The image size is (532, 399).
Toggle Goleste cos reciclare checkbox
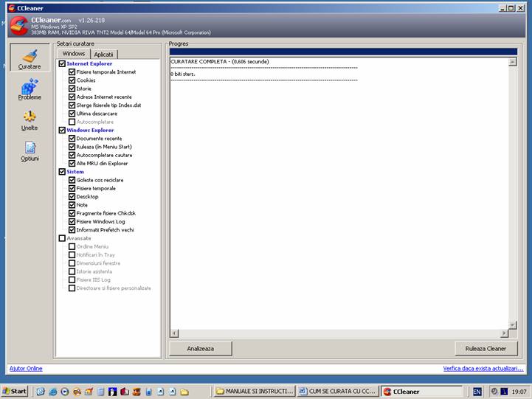pyautogui.click(x=72, y=180)
